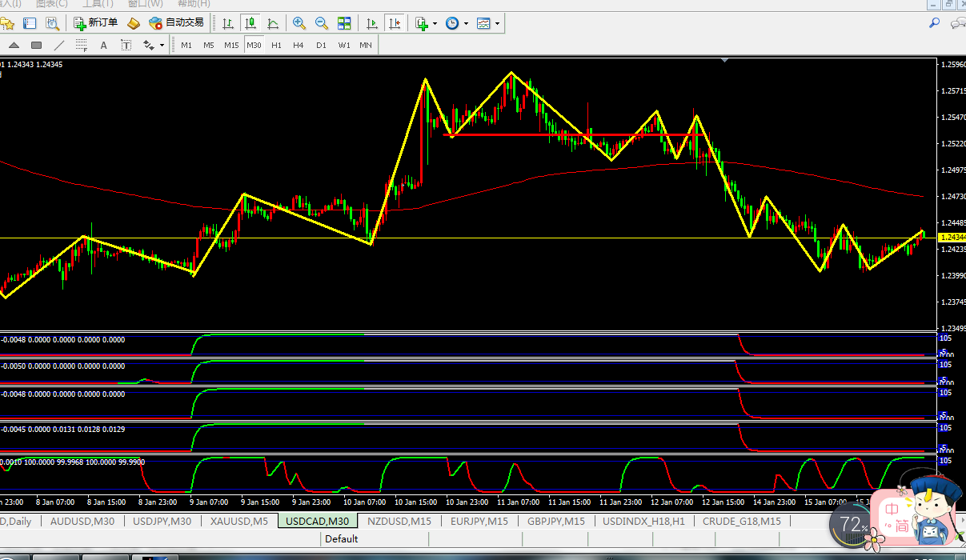Open the NZDUSD,M15 chart tab
The height and width of the screenshot is (560, 966).
[x=399, y=521]
